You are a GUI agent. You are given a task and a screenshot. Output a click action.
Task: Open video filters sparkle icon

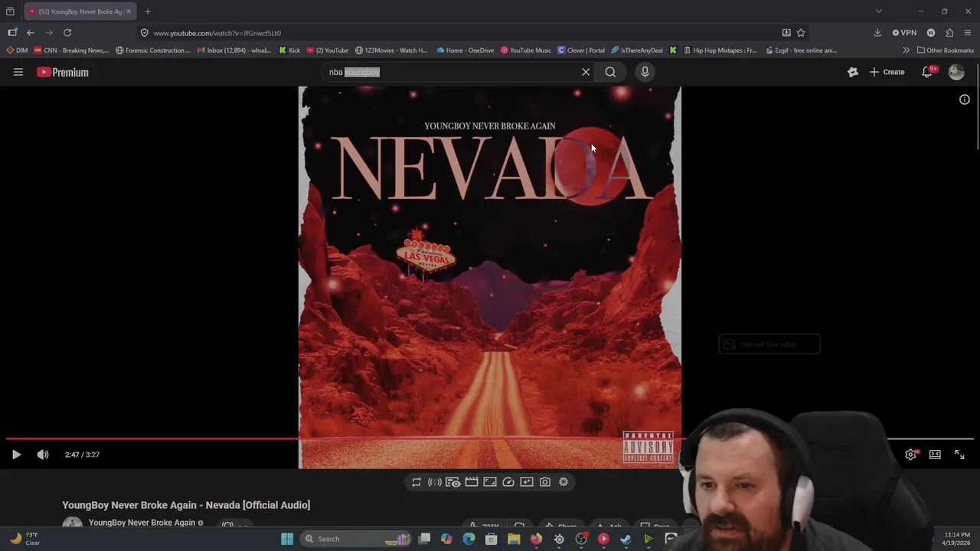tap(527, 482)
